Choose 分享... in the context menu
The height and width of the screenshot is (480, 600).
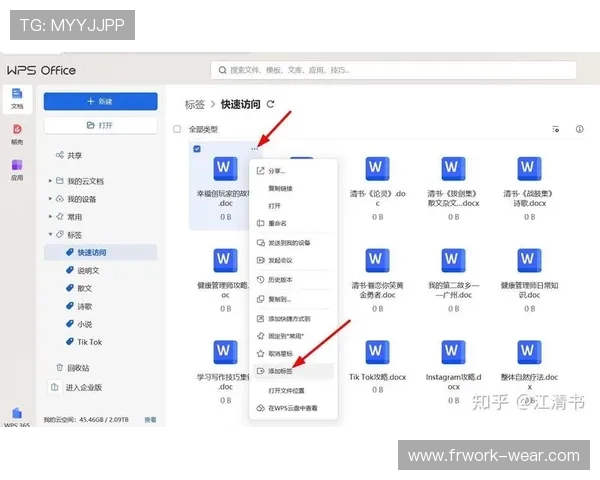click(x=293, y=171)
